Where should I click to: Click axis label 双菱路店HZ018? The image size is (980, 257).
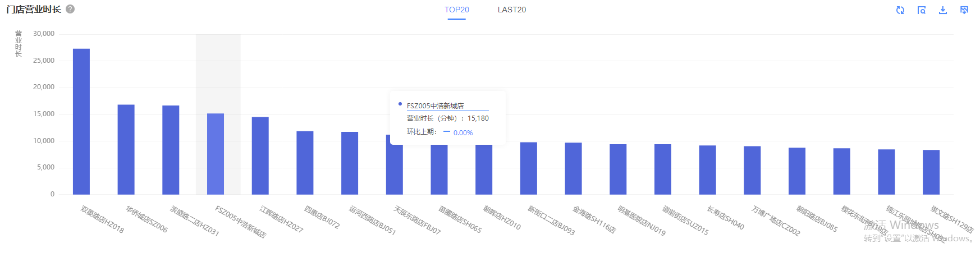coord(102,219)
